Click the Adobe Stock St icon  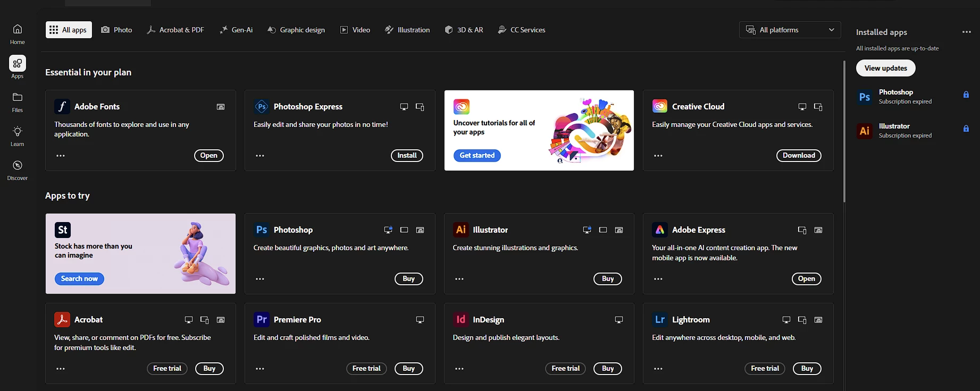coord(63,229)
